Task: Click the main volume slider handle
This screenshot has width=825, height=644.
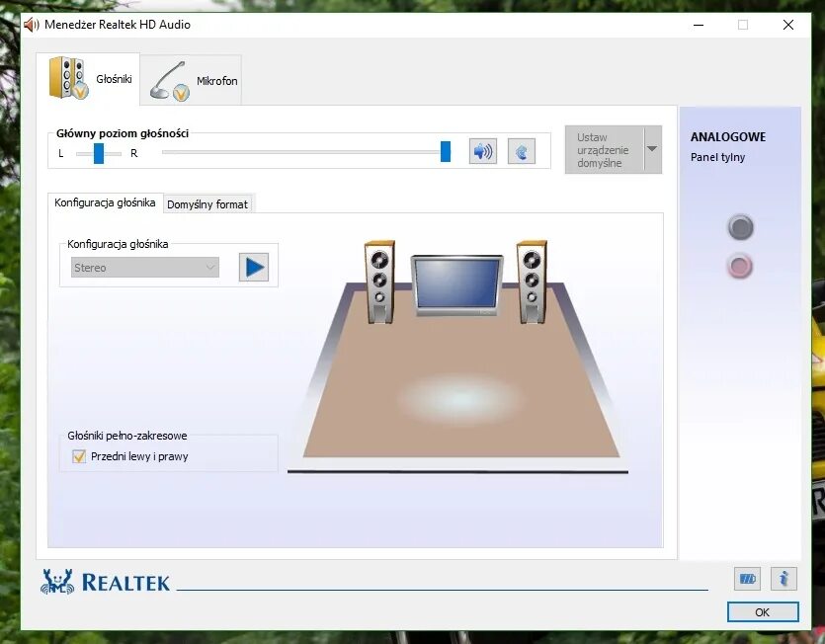Action: tap(446, 151)
